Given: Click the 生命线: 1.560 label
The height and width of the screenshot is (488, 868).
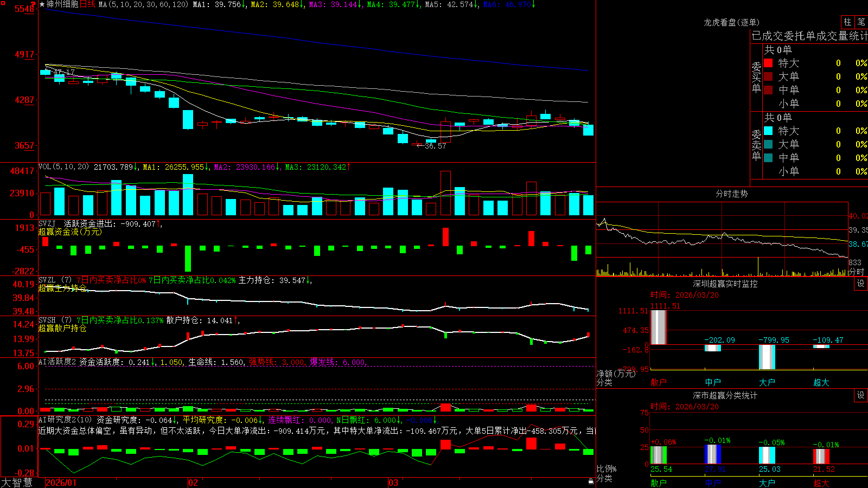Looking at the screenshot, I should (216, 362).
